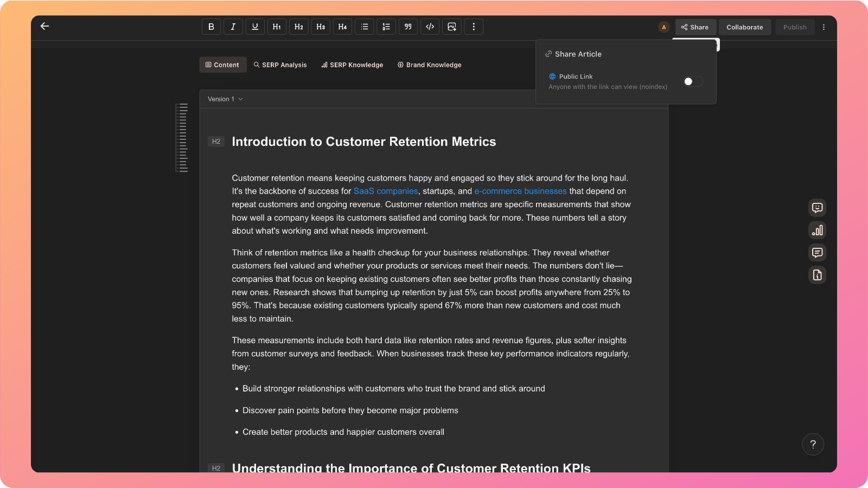Insert a code block
This screenshot has height=488, width=868.
[x=430, y=27]
